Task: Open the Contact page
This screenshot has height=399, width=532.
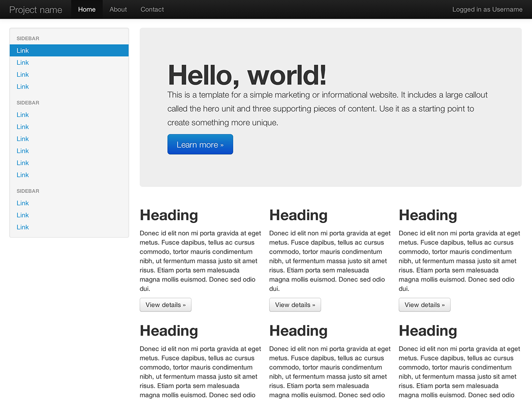Action: (x=152, y=9)
